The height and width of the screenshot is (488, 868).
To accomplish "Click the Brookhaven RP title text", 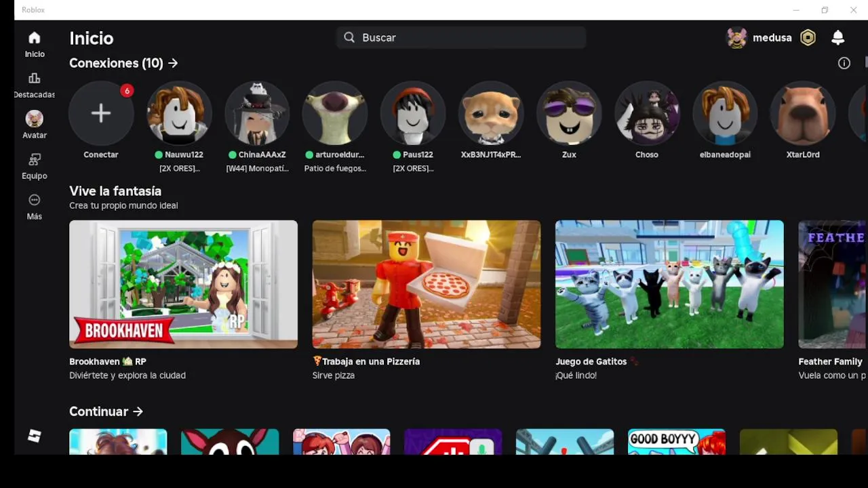I will [x=108, y=361].
